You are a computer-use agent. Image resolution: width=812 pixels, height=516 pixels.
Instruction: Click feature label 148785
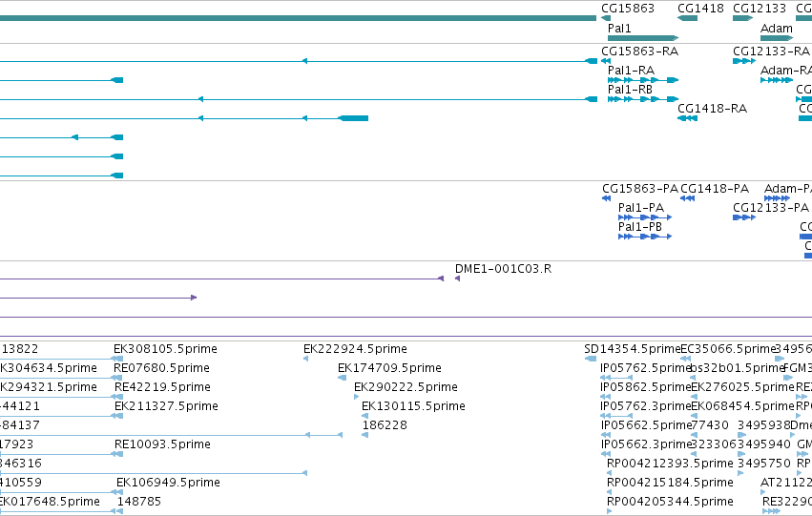click(x=139, y=502)
